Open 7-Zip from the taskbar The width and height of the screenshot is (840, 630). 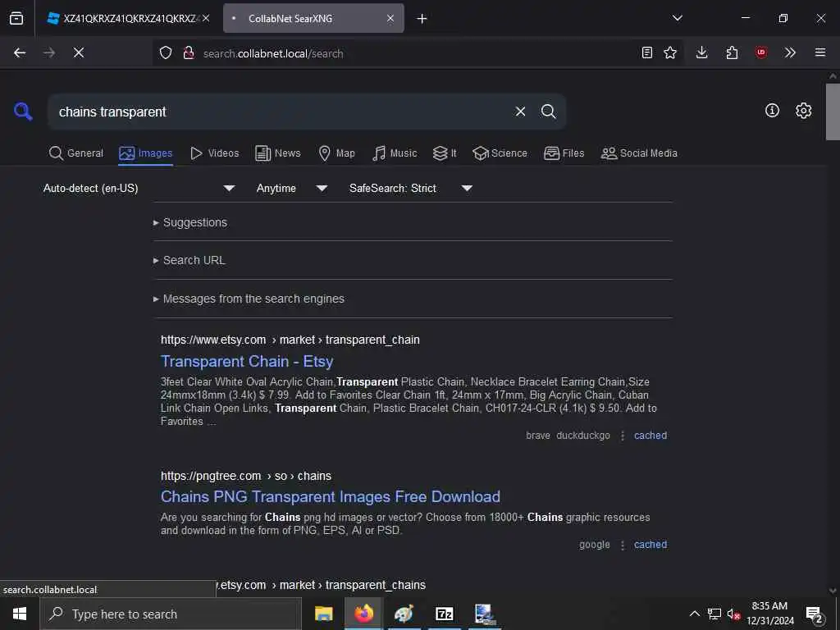[x=445, y=614]
